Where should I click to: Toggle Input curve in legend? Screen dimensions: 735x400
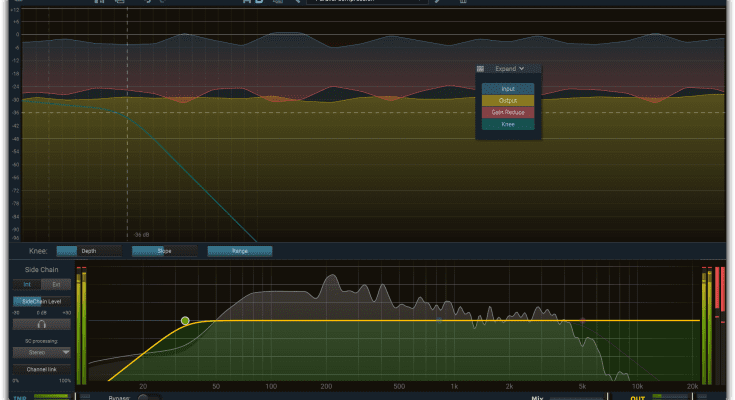click(508, 88)
